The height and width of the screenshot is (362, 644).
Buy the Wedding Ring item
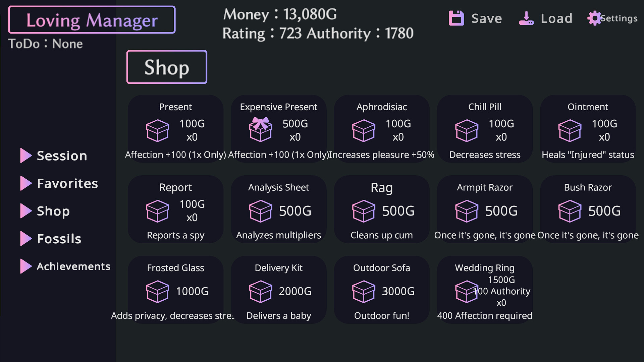tap(485, 290)
